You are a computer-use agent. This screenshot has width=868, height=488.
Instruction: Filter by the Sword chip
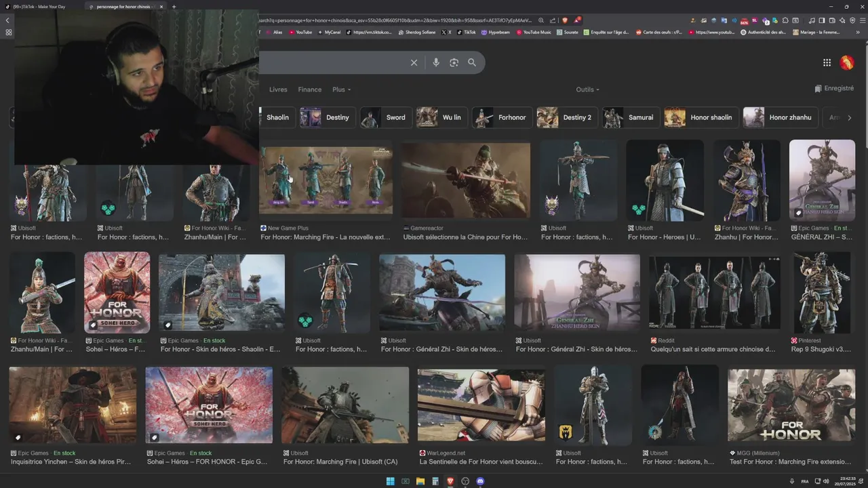(385, 117)
